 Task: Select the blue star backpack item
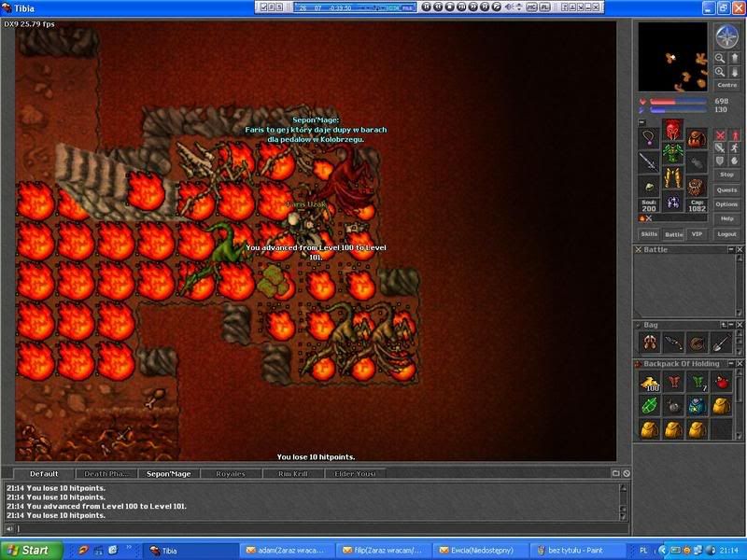pyautogui.click(x=698, y=406)
